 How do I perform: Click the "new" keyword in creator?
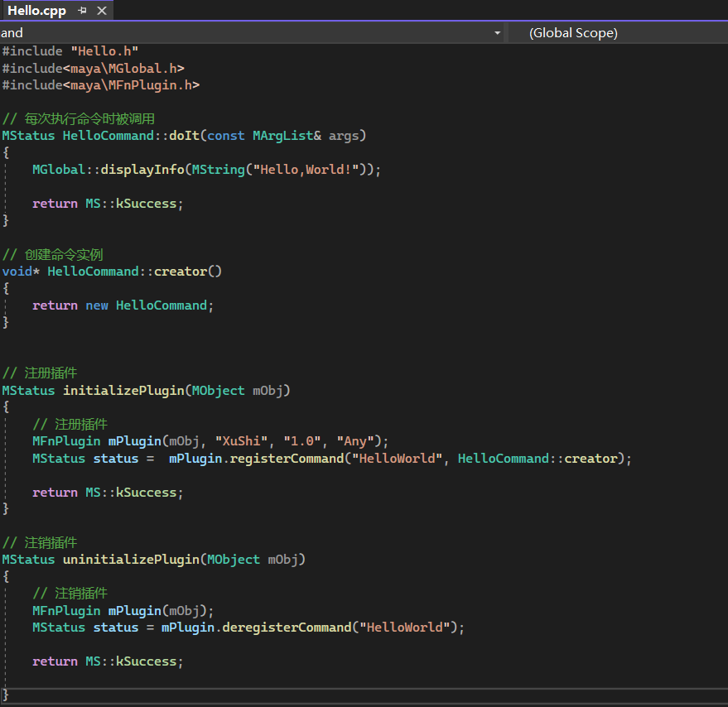tap(97, 305)
